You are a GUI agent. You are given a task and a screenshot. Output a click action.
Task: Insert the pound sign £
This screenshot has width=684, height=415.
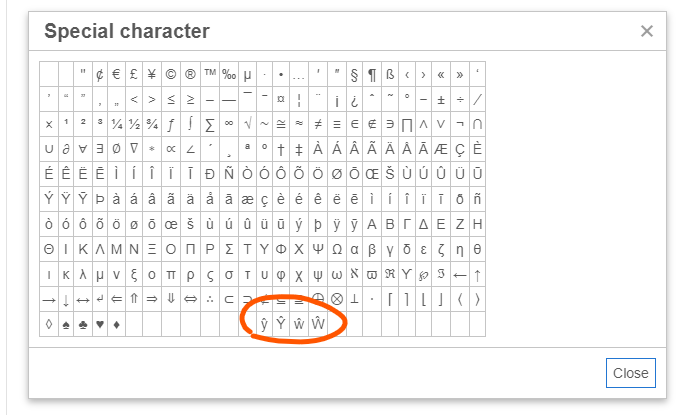pyautogui.click(x=135, y=74)
